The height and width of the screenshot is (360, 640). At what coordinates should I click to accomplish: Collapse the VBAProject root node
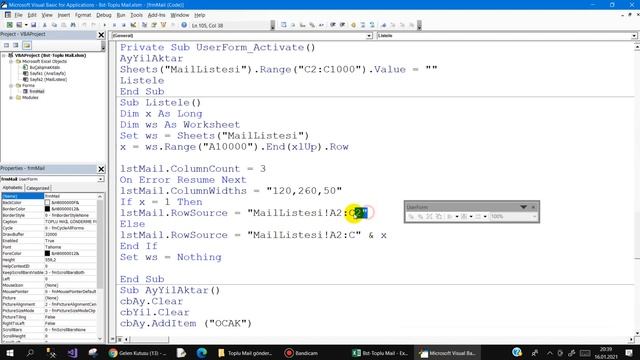[4, 55]
